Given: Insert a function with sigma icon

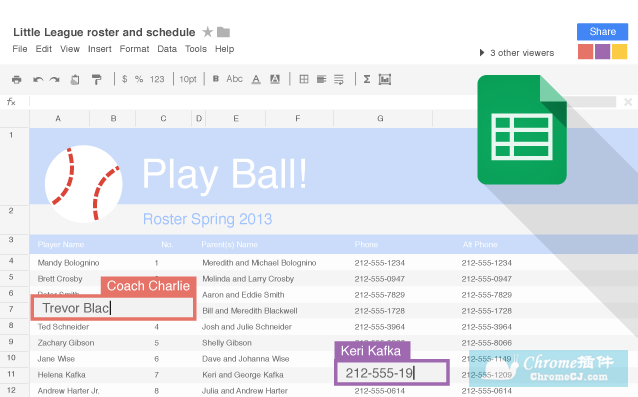Looking at the screenshot, I should 367,79.
